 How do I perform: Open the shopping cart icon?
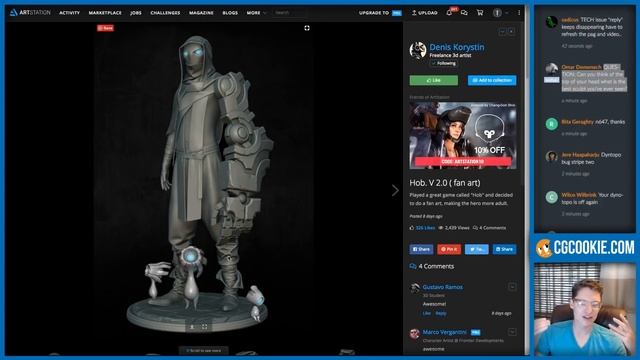click(480, 13)
